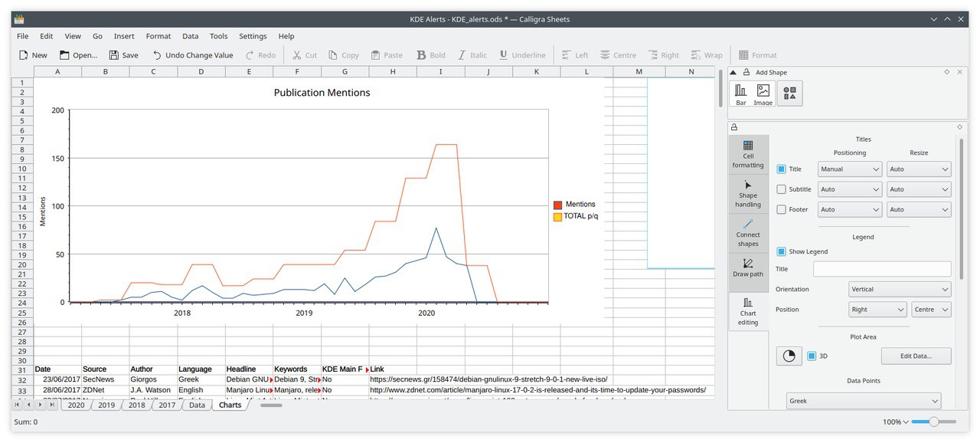The height and width of the screenshot is (443, 980).
Task: Undo Change Value in toolbar
Action: (192, 55)
